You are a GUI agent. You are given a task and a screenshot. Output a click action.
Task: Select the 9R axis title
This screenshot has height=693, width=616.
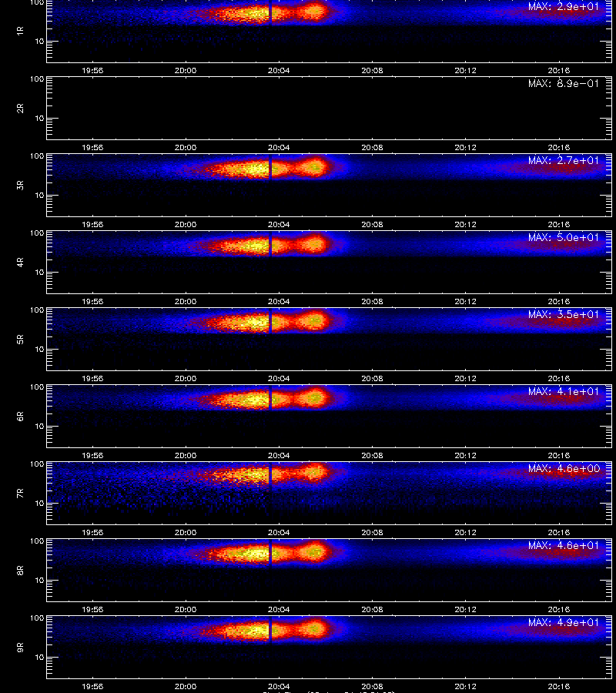20,647
